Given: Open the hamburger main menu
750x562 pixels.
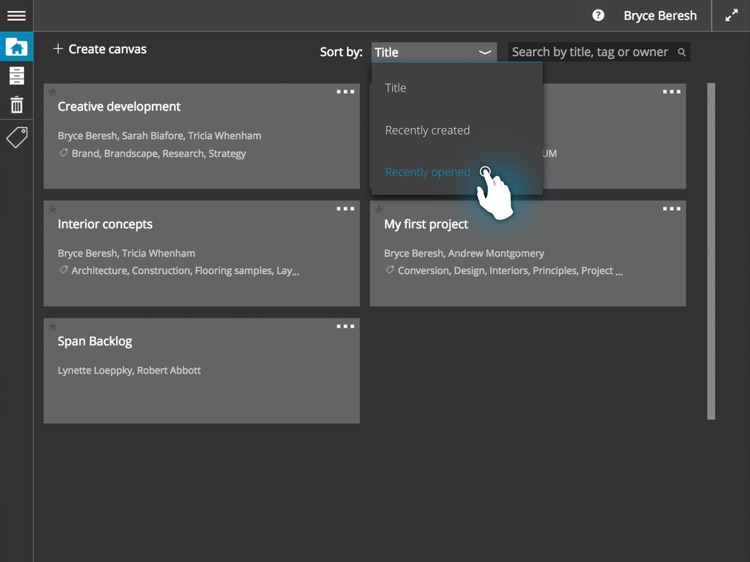Looking at the screenshot, I should 16,16.
